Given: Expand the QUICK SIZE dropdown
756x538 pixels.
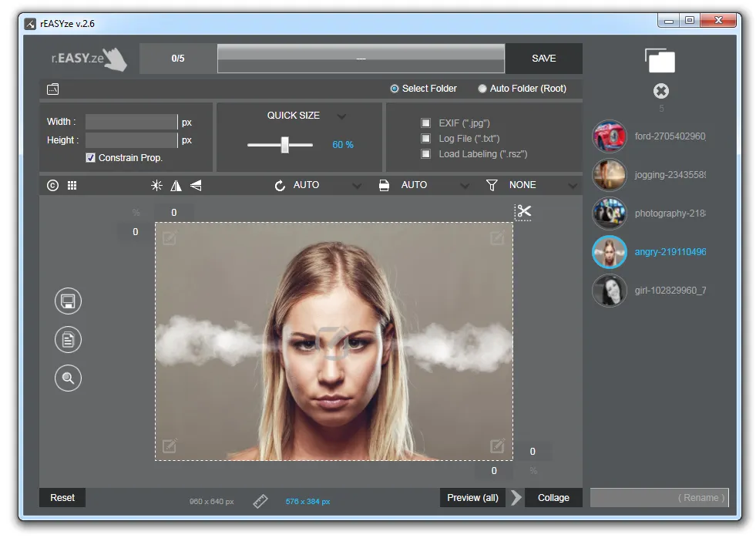Looking at the screenshot, I should [x=342, y=116].
